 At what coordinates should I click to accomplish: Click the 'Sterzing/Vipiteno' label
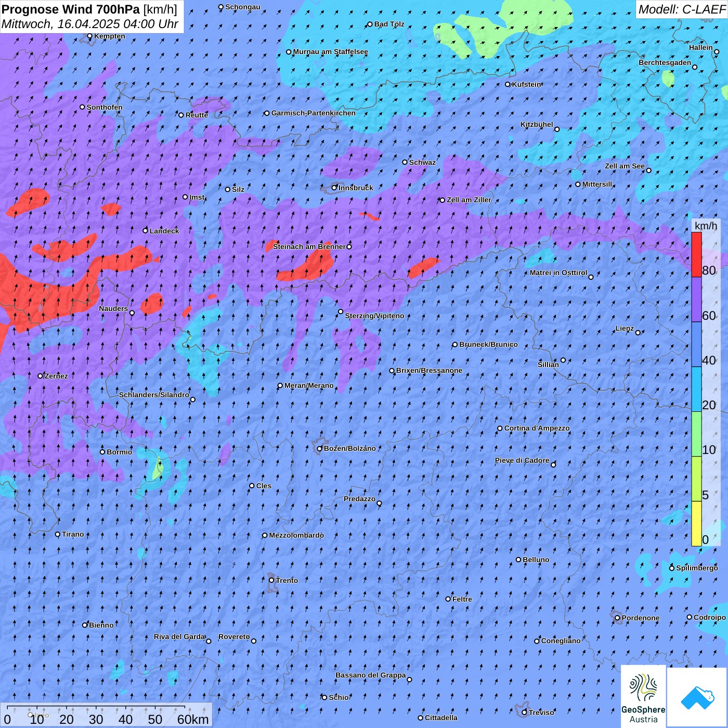374,316
